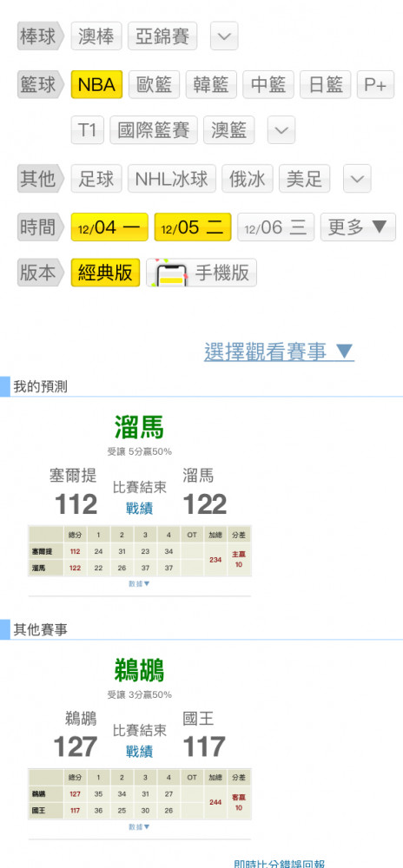
Task: Click the 即時比分錯誤回報 link
Action: point(279,863)
